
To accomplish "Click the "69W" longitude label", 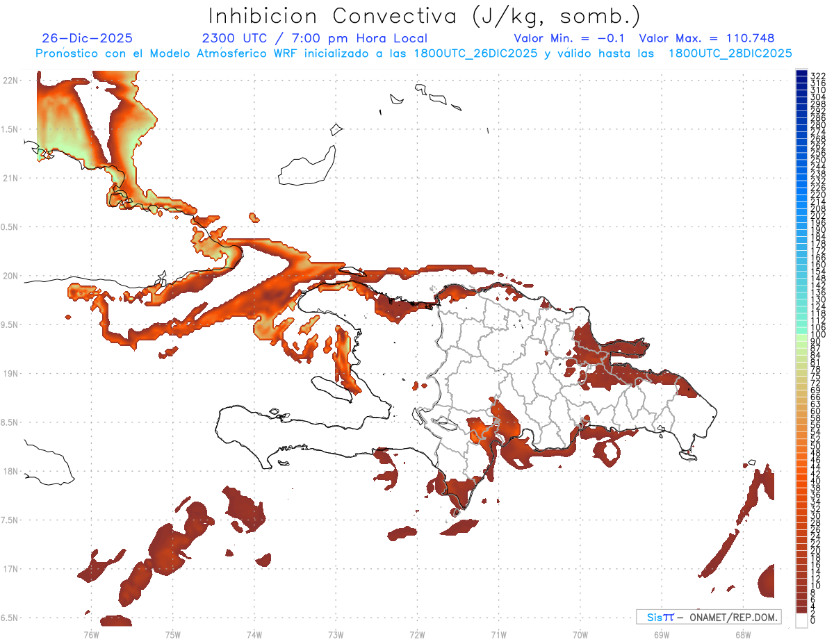I will coord(662,634).
